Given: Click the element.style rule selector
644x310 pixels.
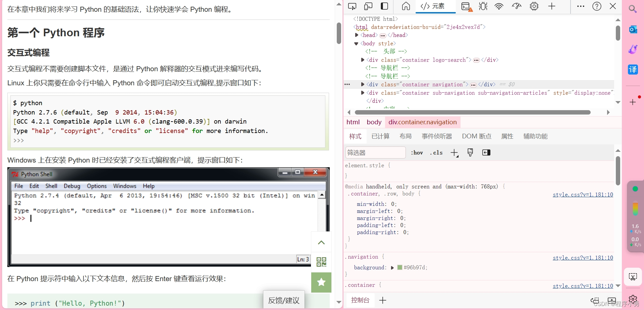Looking at the screenshot, I should tap(365, 166).
